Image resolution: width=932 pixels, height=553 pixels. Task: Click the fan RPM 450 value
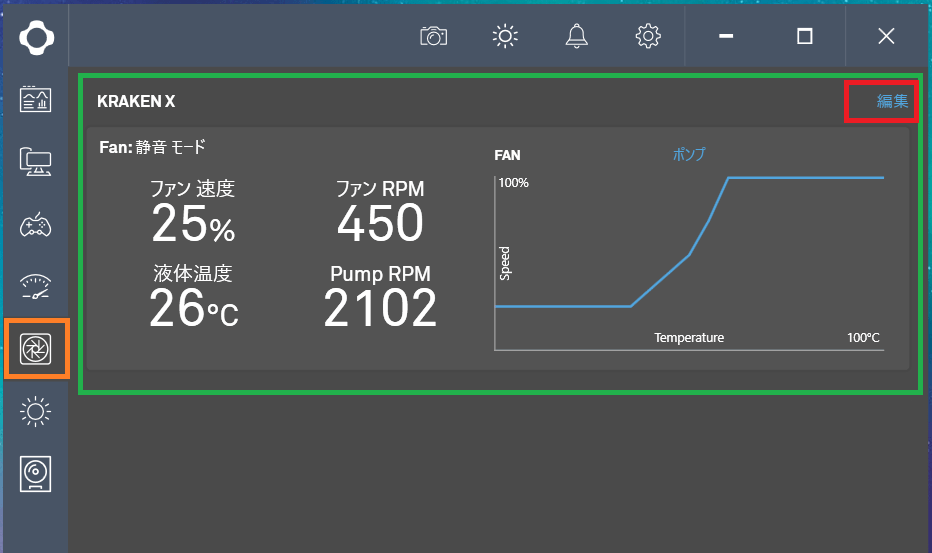[380, 224]
